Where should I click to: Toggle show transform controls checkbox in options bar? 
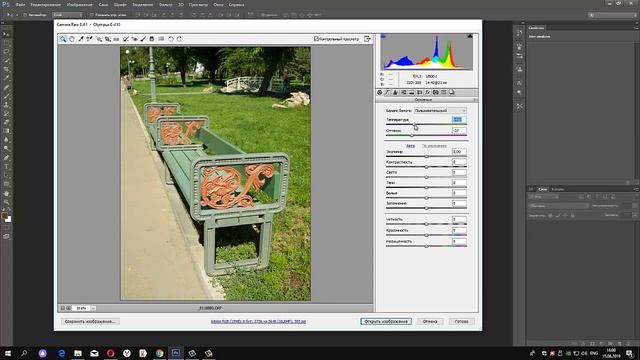pos(92,15)
